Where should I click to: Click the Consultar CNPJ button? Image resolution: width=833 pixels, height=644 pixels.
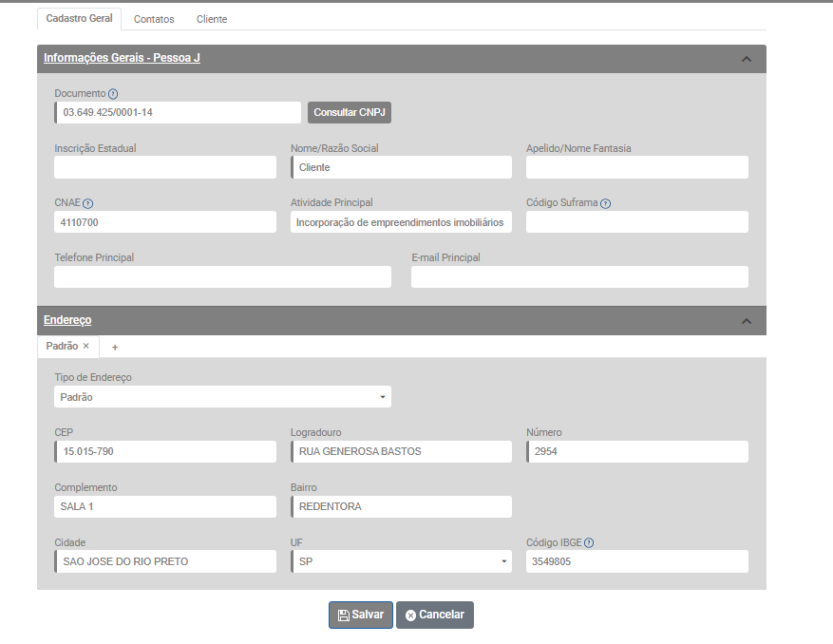tap(350, 112)
